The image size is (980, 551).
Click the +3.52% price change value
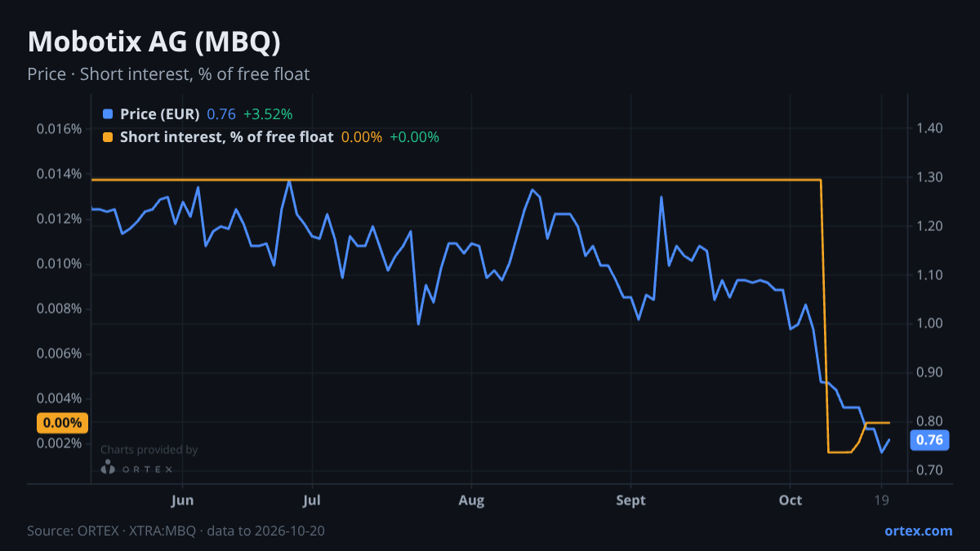[x=268, y=114]
